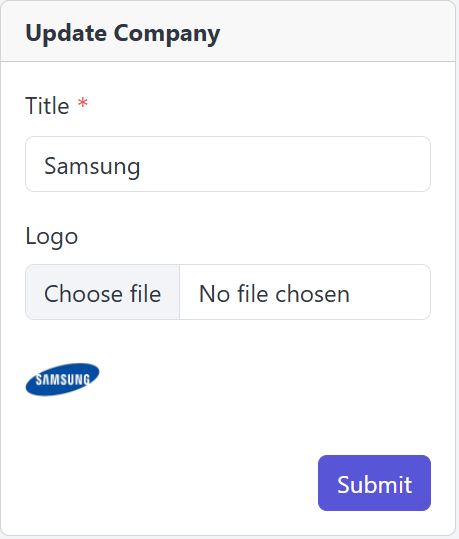
Task: Click the word "Update" in the heading
Action: click(x=66, y=33)
